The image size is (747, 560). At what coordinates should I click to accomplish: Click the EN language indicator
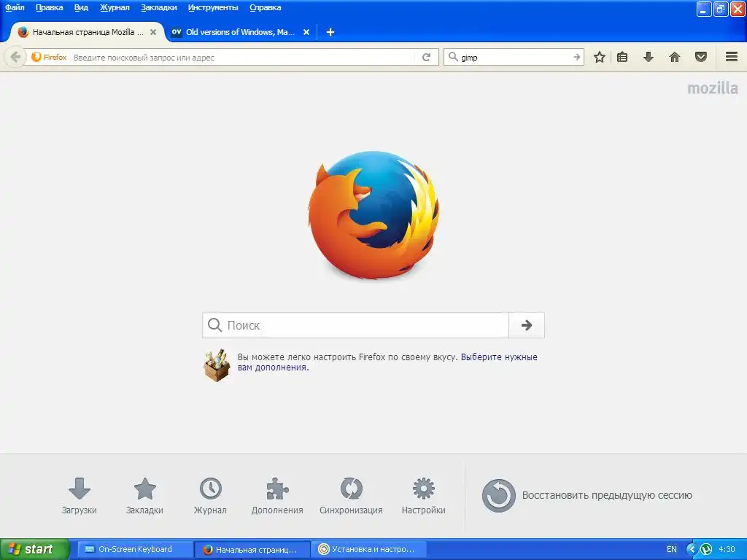click(671, 549)
